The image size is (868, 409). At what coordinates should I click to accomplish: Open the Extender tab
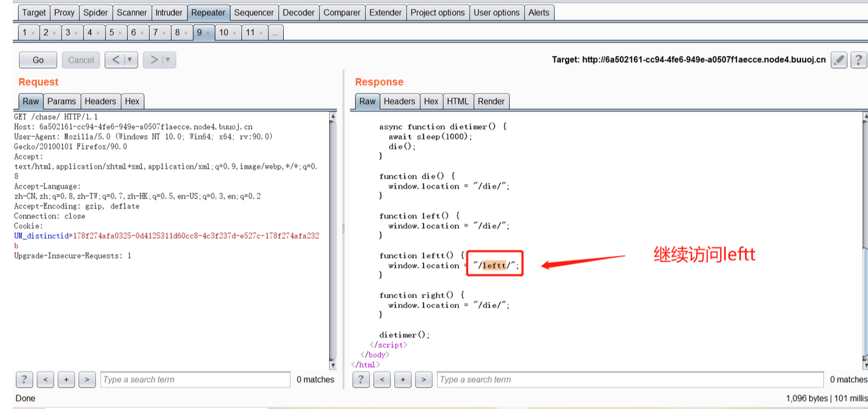386,12
